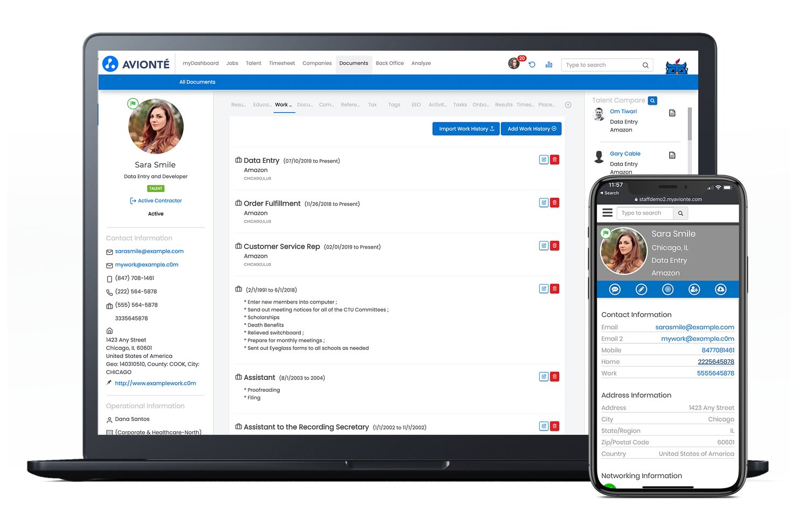This screenshot has height=532, width=798.
Task: Tap the Search back link in phone status bar
Action: point(609,193)
